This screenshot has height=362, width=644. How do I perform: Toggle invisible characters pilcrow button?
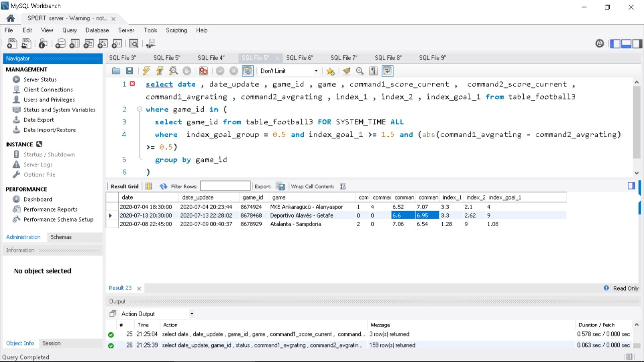pos(373,71)
